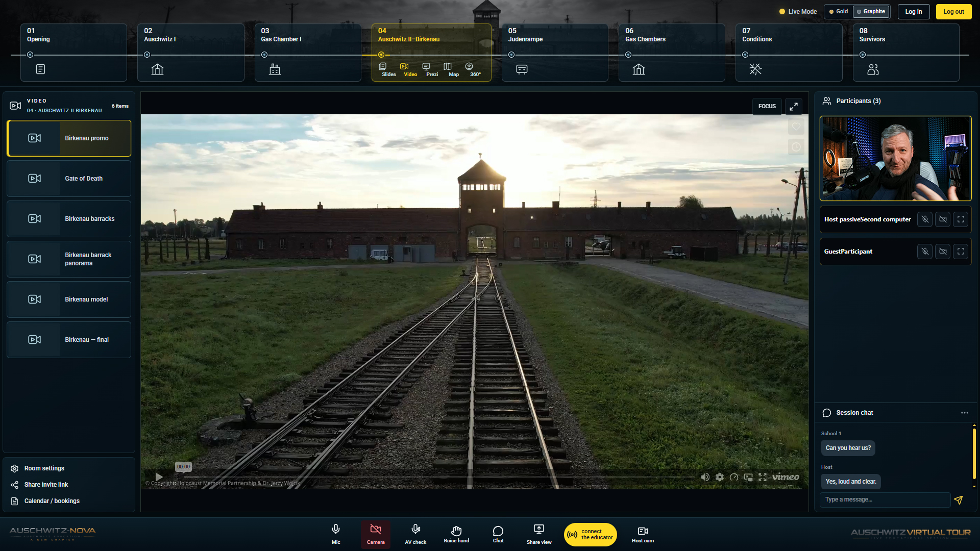Focus the Type a message field
This screenshot has width=980, height=551.
(885, 499)
